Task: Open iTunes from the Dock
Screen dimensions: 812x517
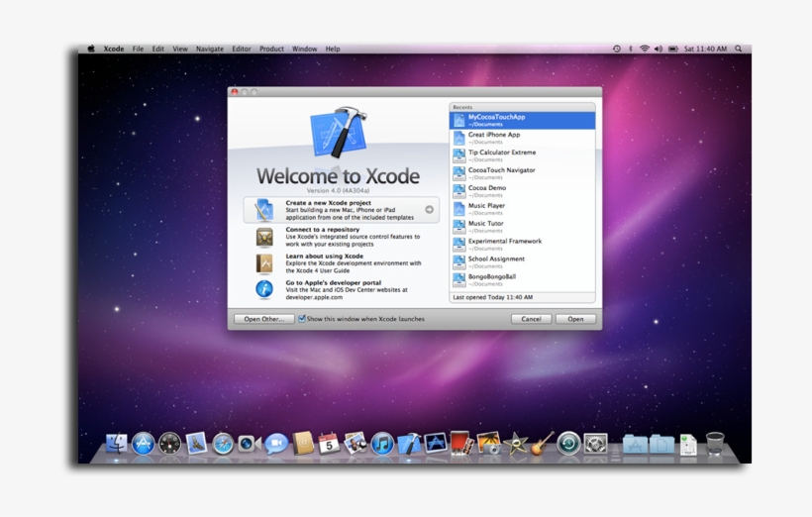Action: pos(382,444)
